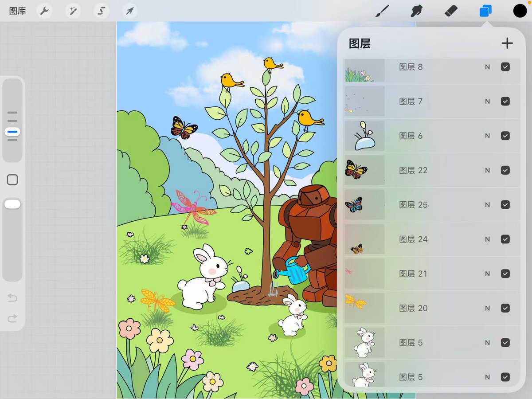The height and width of the screenshot is (399, 532).
Task: Open blend mode N for 图层 21
Action: pos(487,274)
